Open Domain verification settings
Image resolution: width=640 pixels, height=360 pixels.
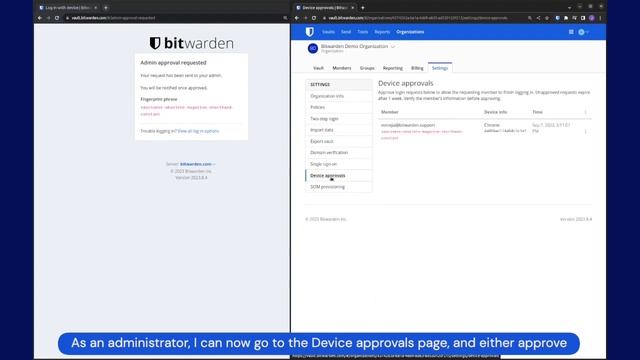point(338,152)
